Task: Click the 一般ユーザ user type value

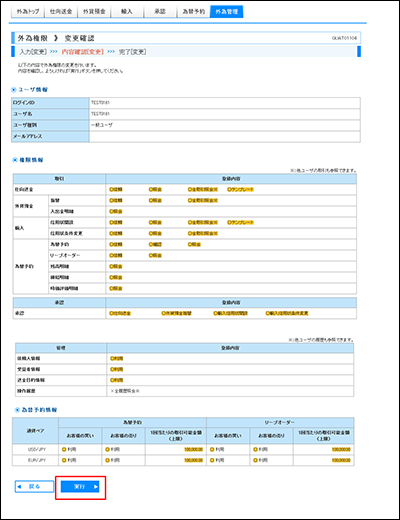Action: pyautogui.click(x=102, y=125)
